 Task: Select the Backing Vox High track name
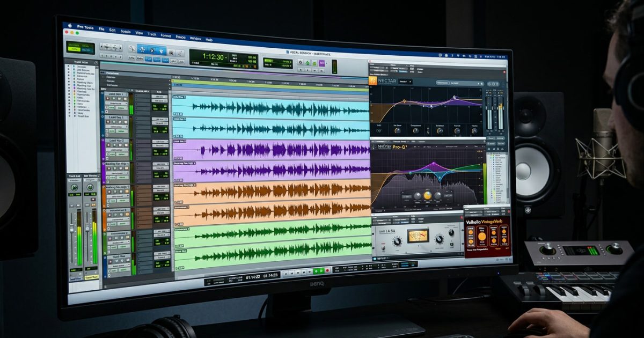116,163
